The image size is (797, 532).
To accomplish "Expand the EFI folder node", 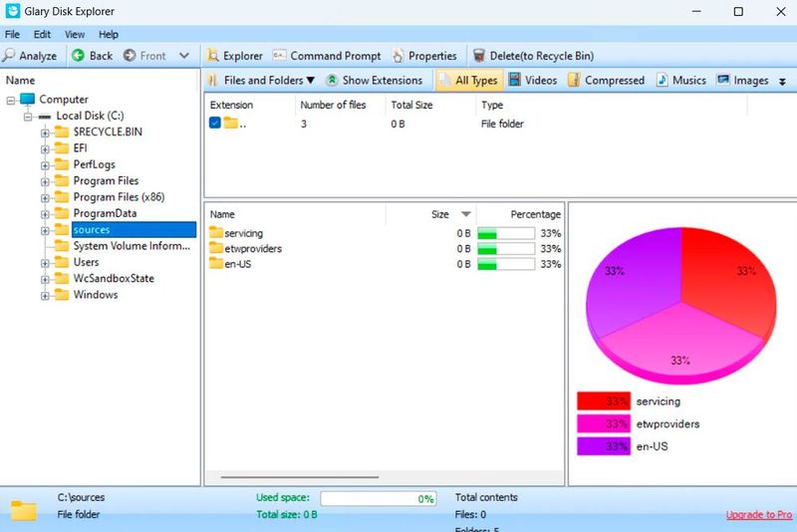I will click(x=45, y=149).
